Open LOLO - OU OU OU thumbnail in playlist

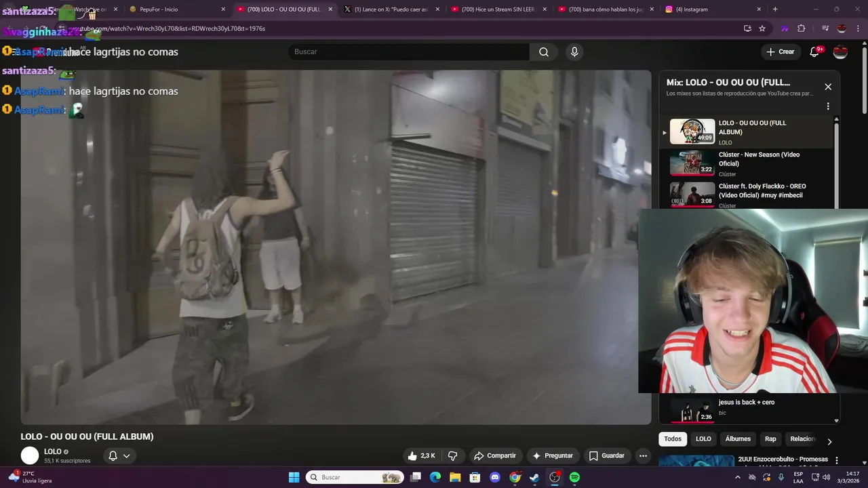(x=692, y=131)
